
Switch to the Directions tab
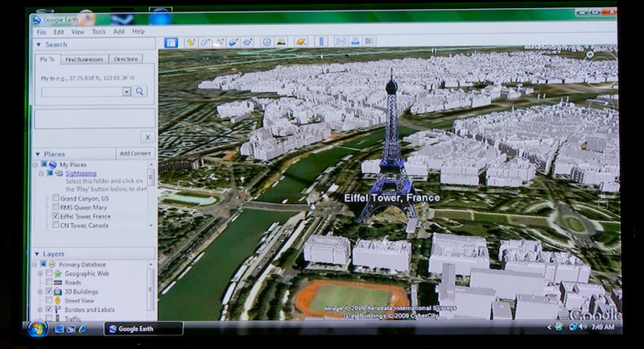pyautogui.click(x=126, y=59)
